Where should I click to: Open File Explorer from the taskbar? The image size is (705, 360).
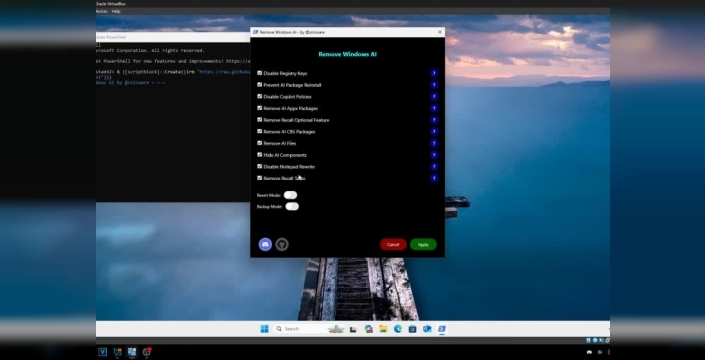[x=383, y=329]
